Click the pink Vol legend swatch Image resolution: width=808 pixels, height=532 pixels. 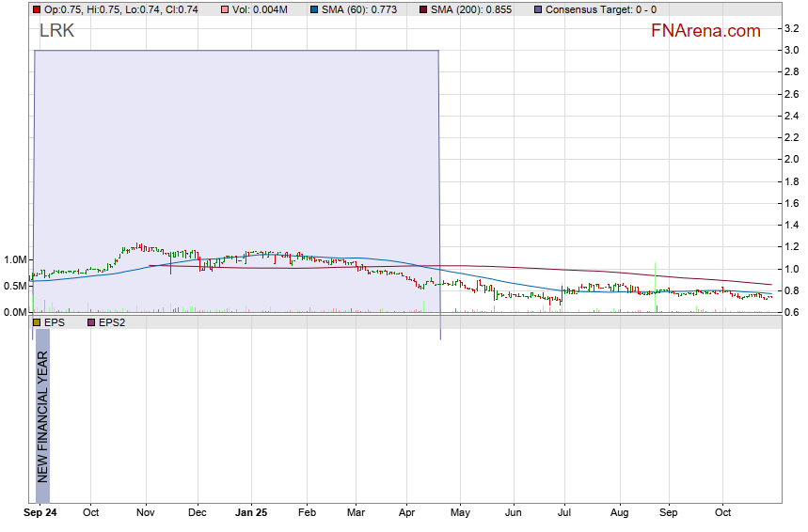[224, 9]
